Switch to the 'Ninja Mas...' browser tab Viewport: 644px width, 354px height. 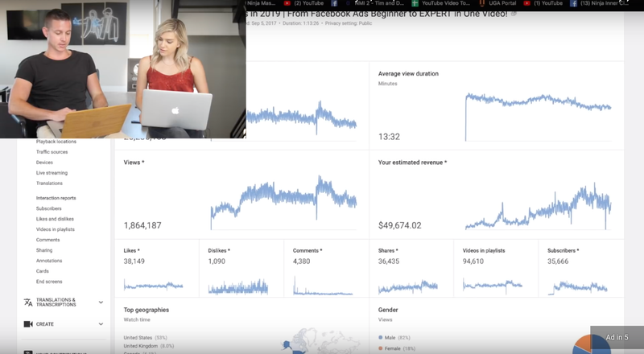pos(261,3)
